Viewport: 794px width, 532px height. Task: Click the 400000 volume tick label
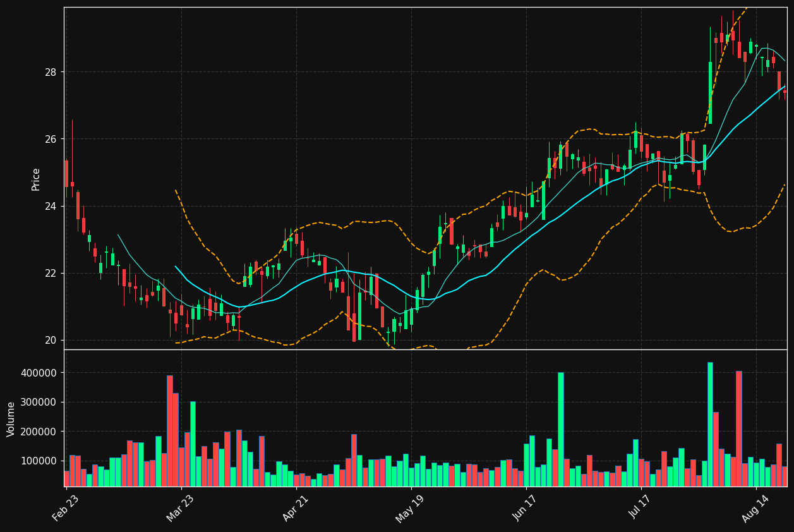tap(39, 373)
